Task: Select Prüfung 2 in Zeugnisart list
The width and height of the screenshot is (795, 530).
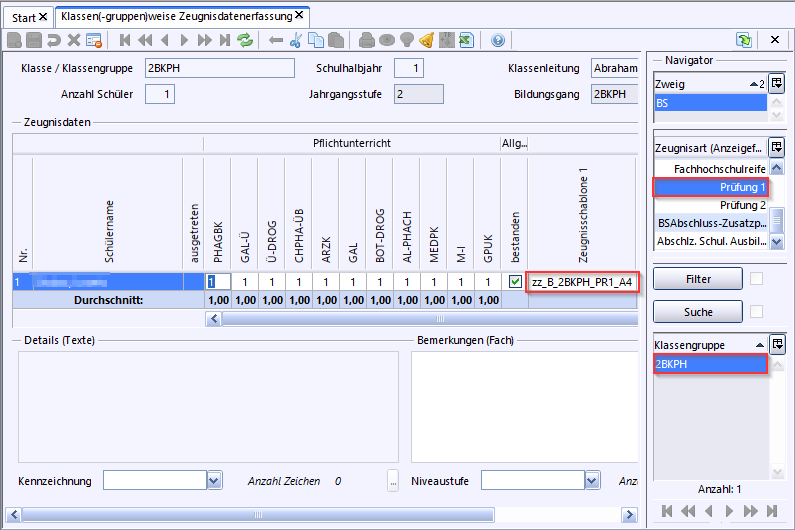Action: point(711,205)
